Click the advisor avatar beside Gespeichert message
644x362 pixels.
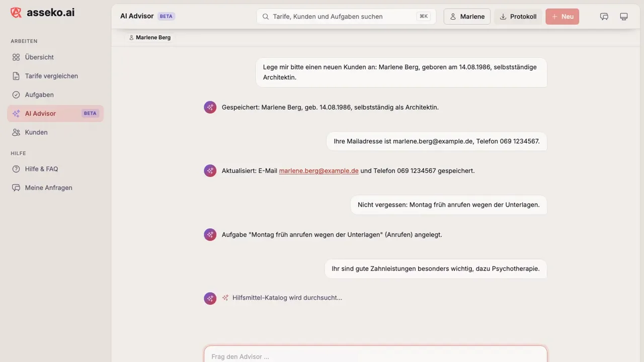[210, 107]
